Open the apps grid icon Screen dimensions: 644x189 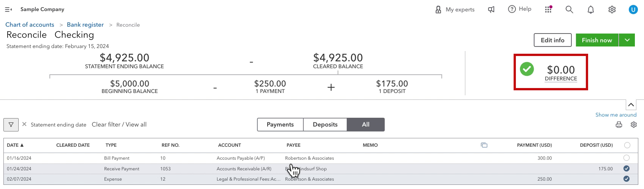pos(548,10)
